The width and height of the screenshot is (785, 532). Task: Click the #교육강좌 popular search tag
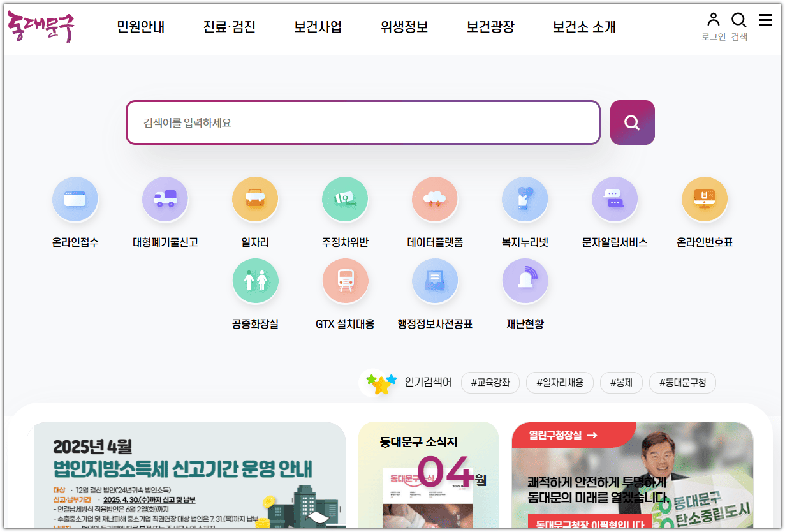coord(490,383)
